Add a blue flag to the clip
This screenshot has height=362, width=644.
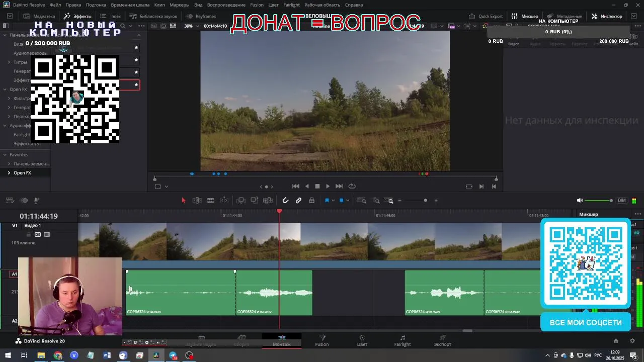(x=327, y=201)
